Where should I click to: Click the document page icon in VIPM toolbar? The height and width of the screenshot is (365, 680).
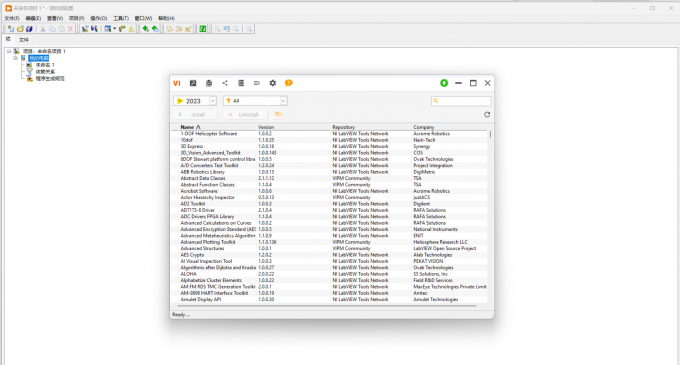[x=209, y=83]
